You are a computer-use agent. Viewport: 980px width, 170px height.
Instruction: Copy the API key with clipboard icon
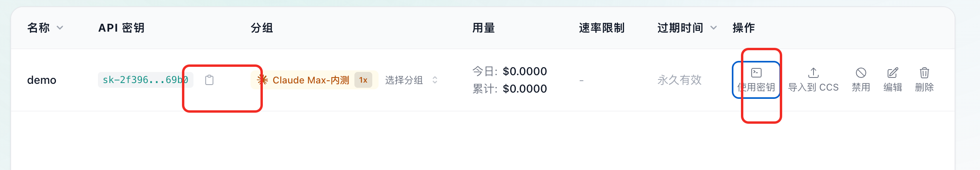click(x=209, y=80)
